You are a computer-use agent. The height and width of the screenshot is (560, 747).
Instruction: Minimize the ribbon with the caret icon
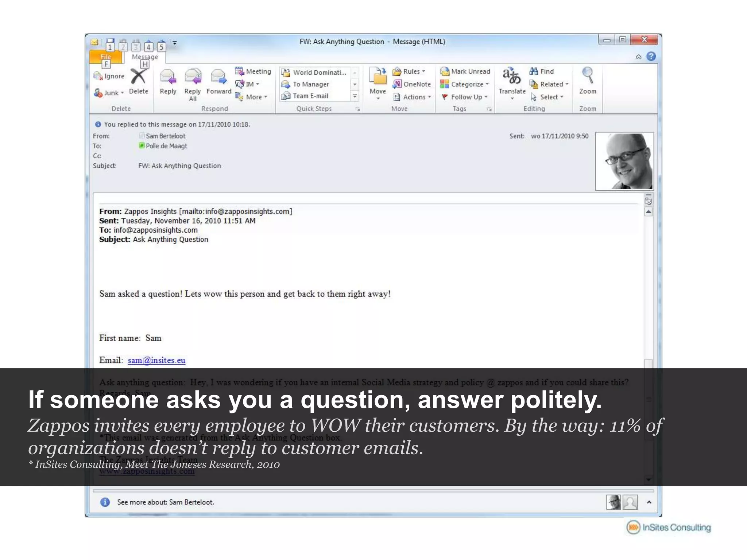point(638,57)
